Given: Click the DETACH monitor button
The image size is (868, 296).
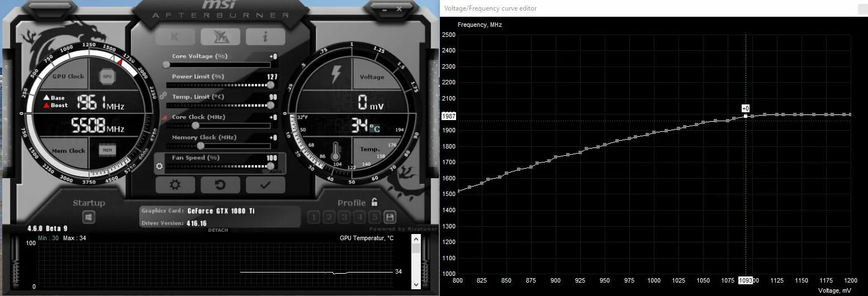Looking at the screenshot, I should (x=217, y=230).
